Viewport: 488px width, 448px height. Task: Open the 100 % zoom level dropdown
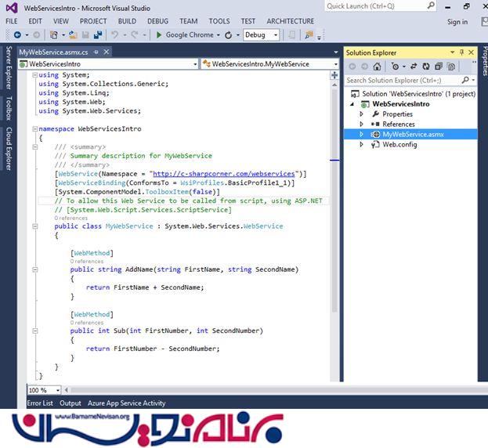coord(57,390)
